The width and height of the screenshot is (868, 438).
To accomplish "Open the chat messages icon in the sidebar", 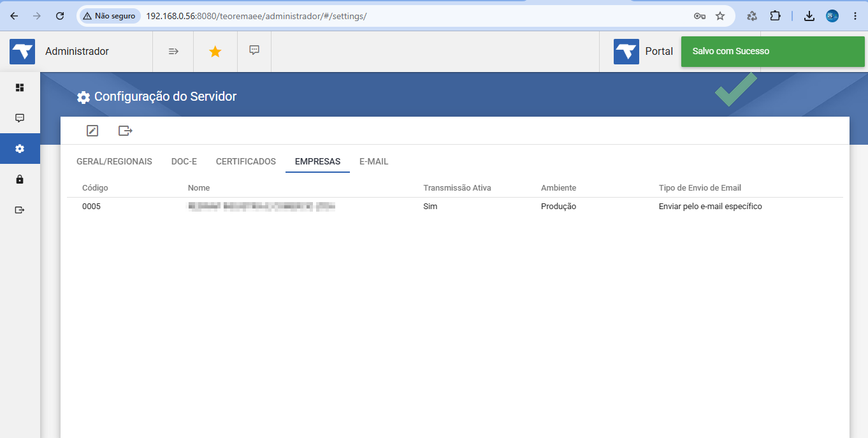I will [20, 118].
